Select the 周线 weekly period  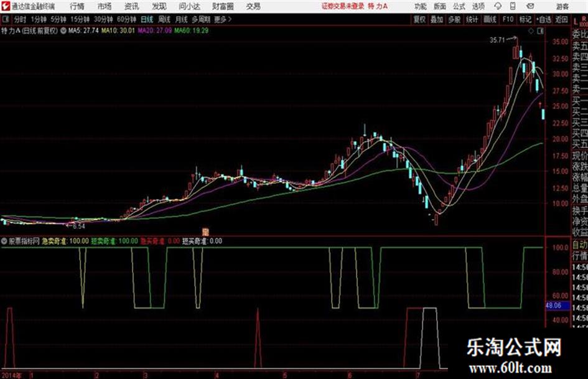[x=164, y=19]
